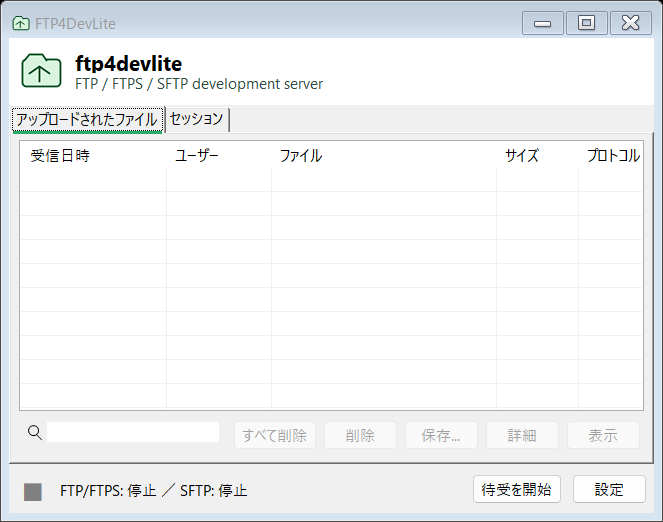This screenshot has width=663, height=522.
Task: Click the gray server status indicator square
Action: click(33, 492)
